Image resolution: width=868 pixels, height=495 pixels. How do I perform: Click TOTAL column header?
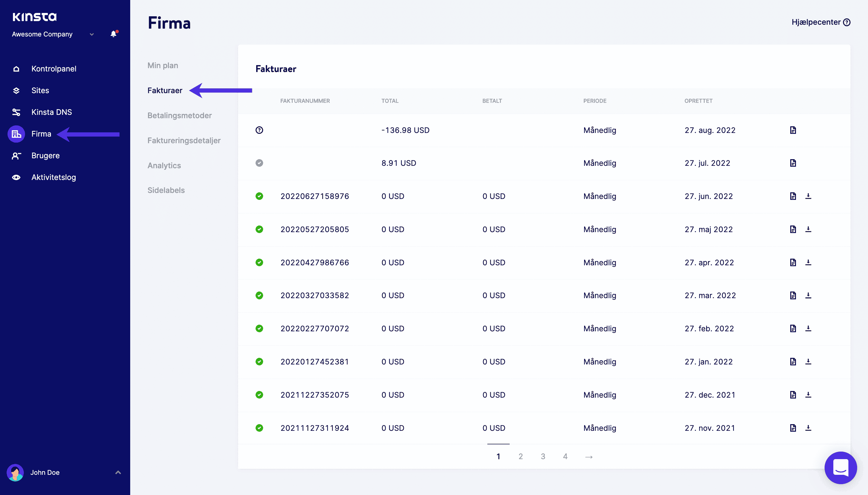coord(390,101)
